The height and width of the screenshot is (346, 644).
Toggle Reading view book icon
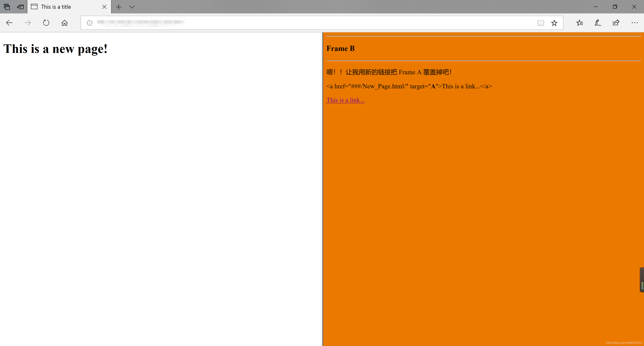pyautogui.click(x=541, y=23)
